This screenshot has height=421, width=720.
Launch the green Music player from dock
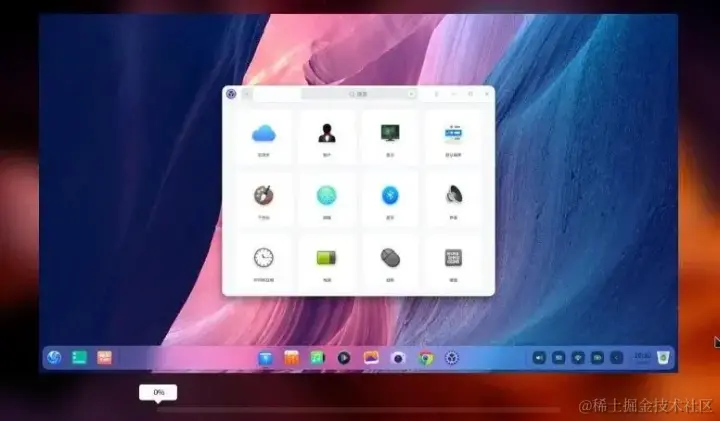point(317,358)
